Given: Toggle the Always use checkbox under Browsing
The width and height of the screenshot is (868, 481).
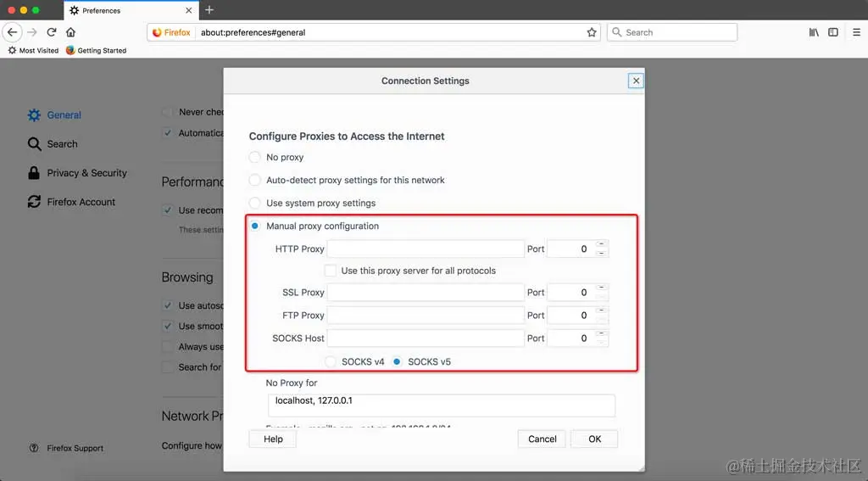Looking at the screenshot, I should [x=167, y=347].
